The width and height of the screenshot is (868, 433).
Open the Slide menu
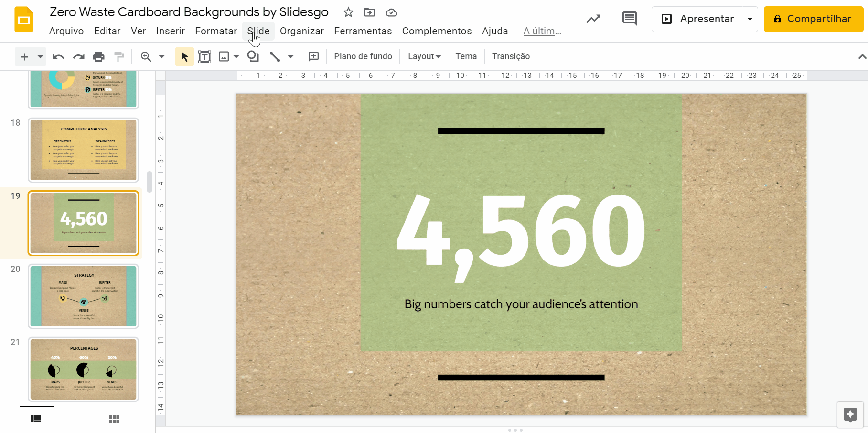[x=258, y=31]
